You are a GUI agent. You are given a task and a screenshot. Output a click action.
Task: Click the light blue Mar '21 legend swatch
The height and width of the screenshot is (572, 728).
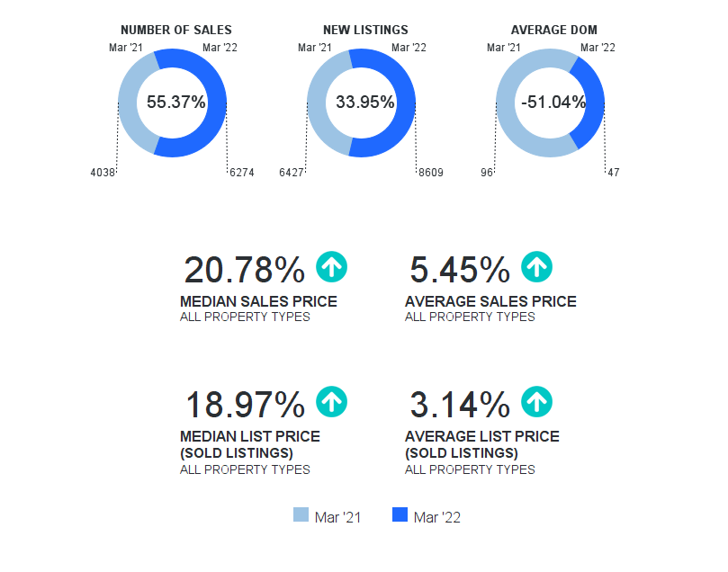301,515
